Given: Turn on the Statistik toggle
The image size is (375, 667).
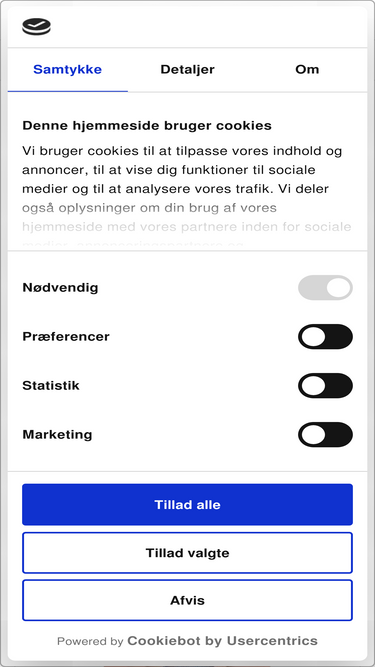Looking at the screenshot, I should click(x=325, y=385).
